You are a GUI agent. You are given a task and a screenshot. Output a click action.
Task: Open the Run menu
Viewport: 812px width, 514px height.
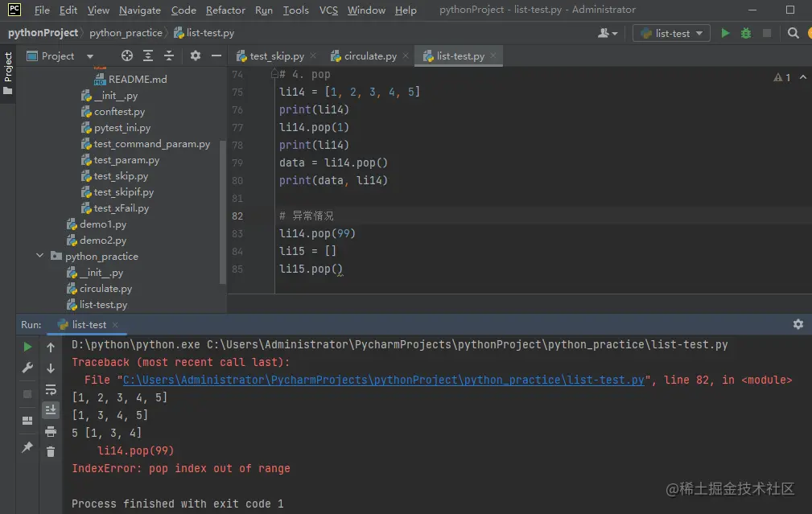click(x=264, y=10)
